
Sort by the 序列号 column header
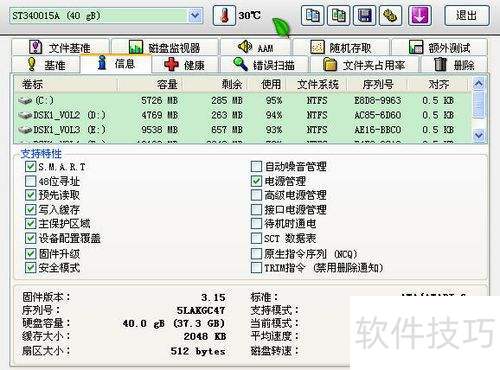(378, 84)
